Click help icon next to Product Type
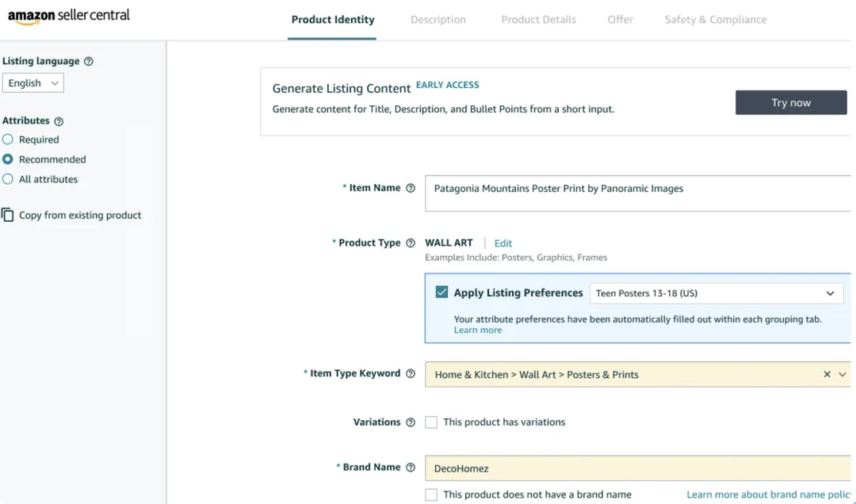 tap(411, 243)
